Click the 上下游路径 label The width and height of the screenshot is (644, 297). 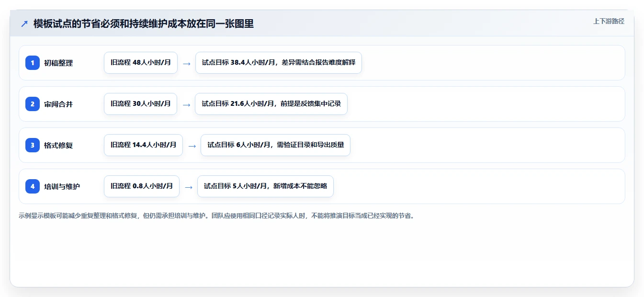point(609,21)
